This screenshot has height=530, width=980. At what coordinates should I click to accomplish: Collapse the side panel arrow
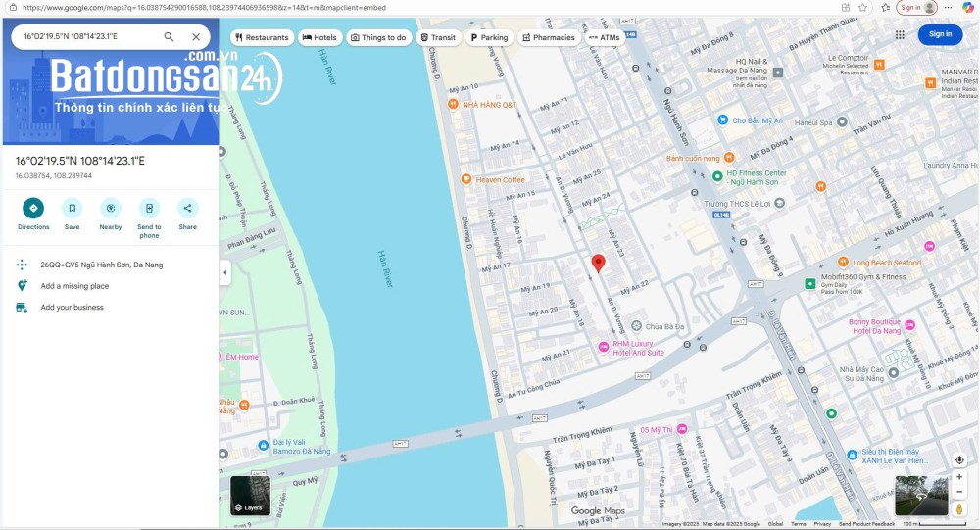[x=225, y=272]
